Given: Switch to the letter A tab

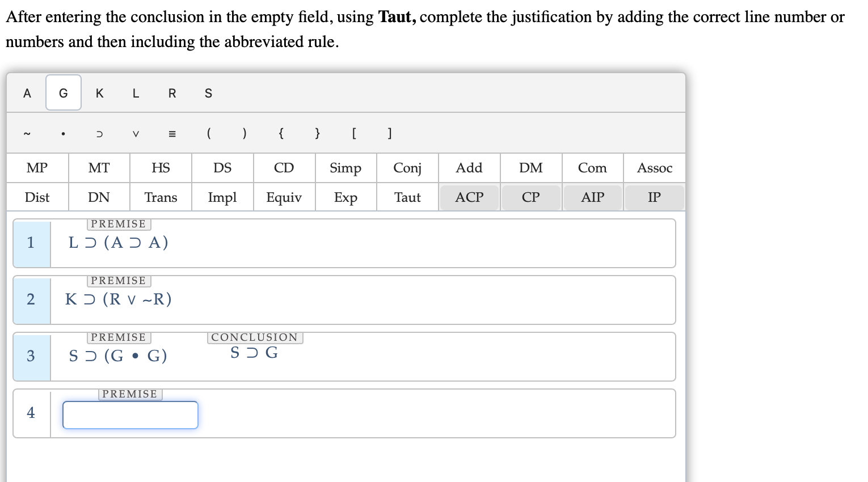Looking at the screenshot, I should pos(27,93).
